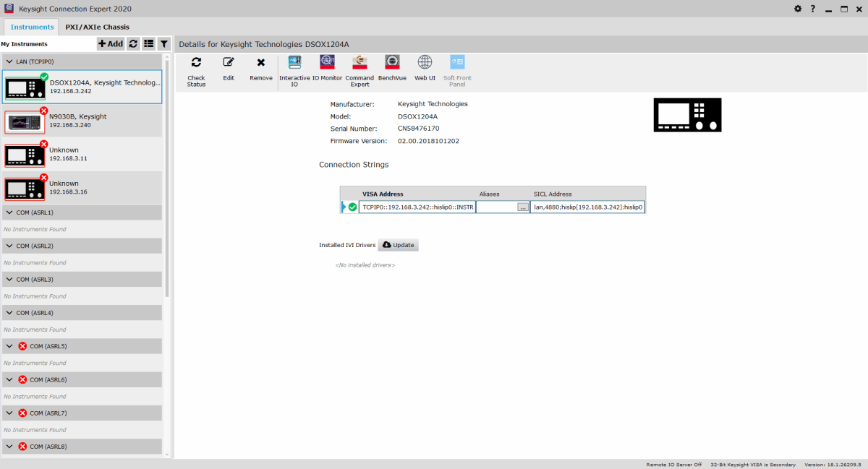Click the Add instrument button
The width and height of the screenshot is (868, 469).
[x=111, y=44]
